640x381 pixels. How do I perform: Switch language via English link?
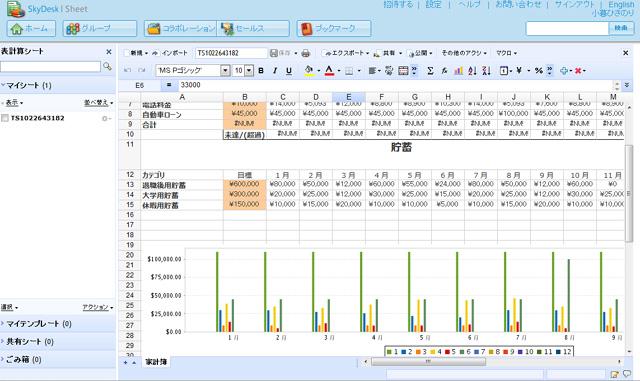click(x=621, y=4)
